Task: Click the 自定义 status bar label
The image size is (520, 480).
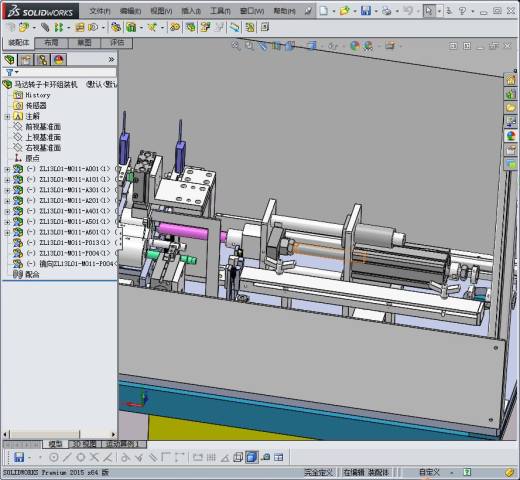Action: [x=429, y=472]
